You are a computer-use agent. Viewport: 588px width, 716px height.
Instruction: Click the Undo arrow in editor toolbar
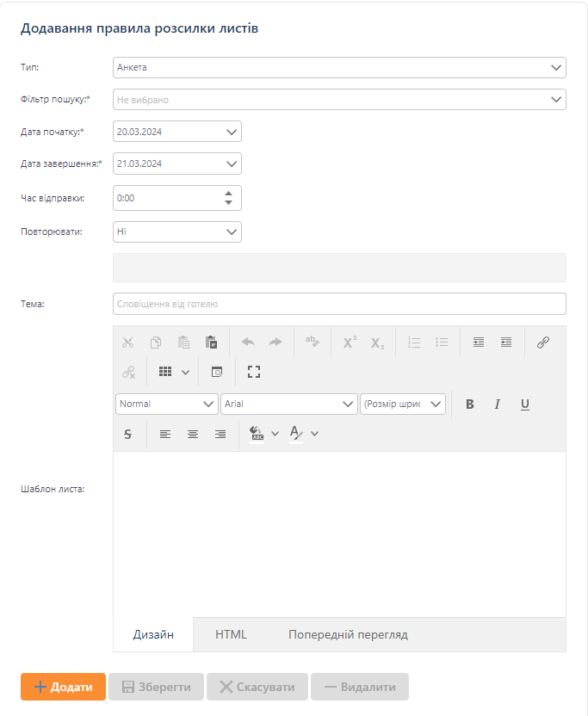tap(248, 343)
